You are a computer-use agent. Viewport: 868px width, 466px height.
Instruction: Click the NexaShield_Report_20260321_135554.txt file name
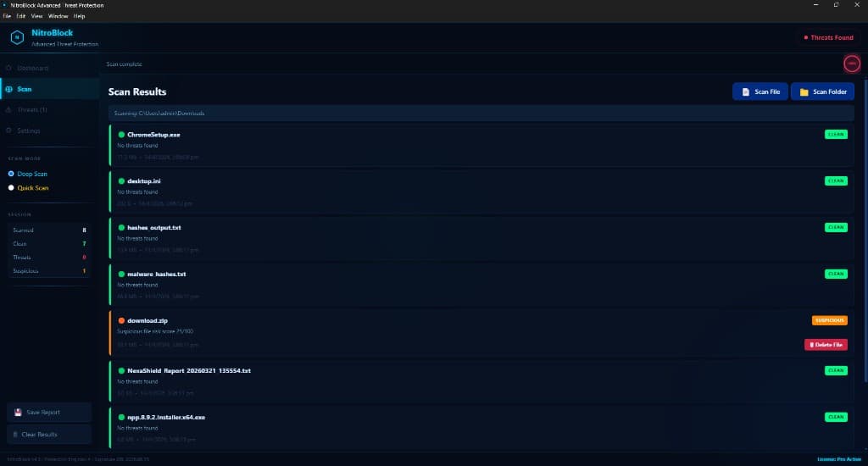[189, 371]
